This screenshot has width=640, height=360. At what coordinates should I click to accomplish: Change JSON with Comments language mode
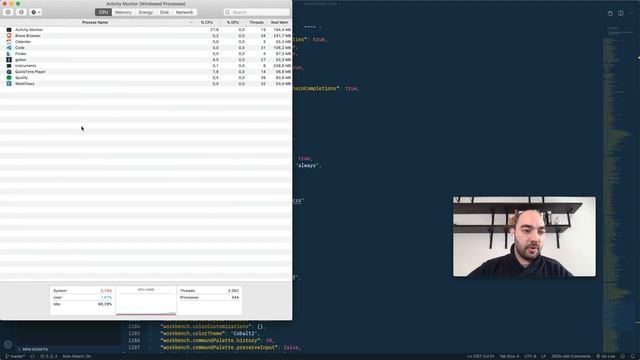click(x=571, y=356)
